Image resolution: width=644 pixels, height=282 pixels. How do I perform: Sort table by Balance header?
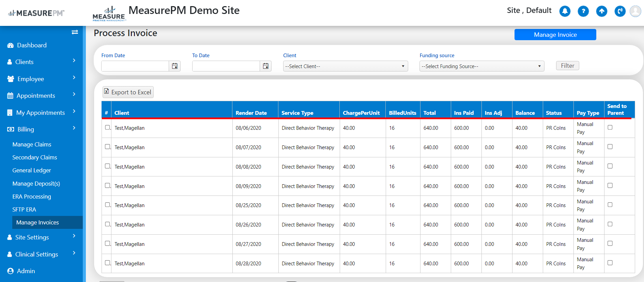coord(525,113)
